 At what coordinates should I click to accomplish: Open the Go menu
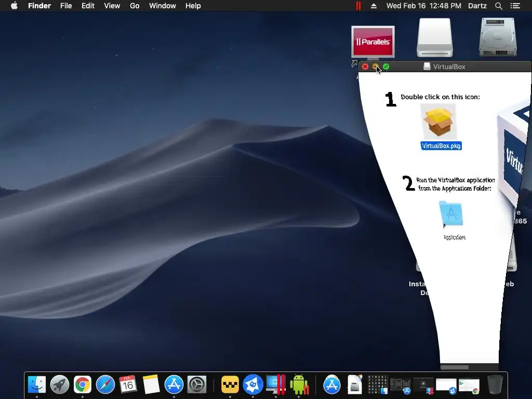click(x=135, y=6)
